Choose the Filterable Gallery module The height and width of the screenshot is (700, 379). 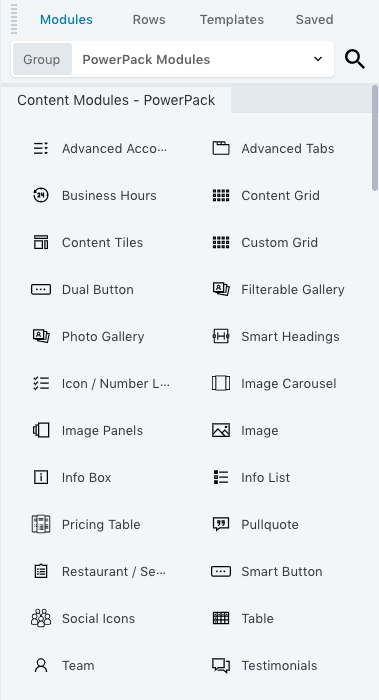click(278, 290)
